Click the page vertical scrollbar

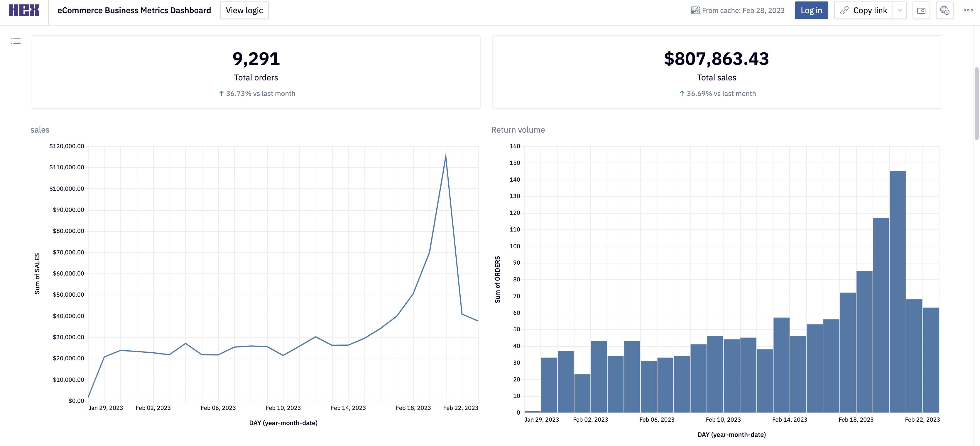pyautogui.click(x=976, y=104)
